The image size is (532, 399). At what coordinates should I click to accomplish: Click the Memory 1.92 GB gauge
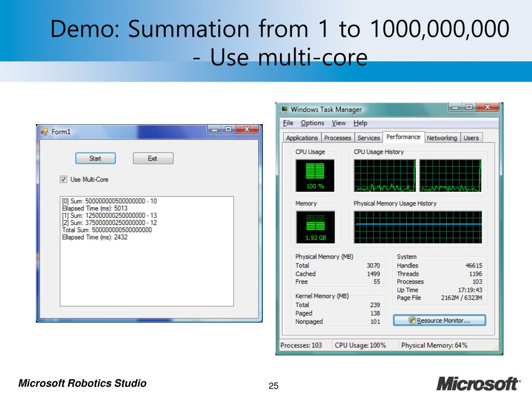coord(315,227)
